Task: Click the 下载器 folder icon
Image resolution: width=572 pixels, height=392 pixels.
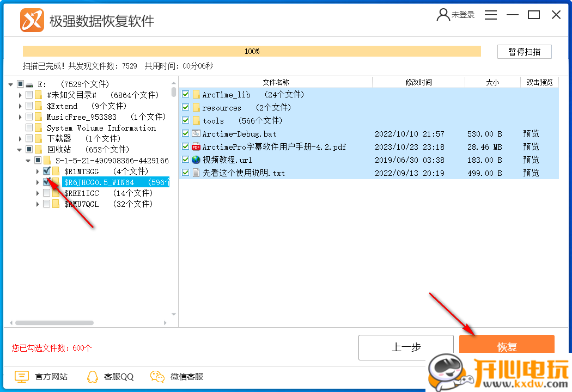Action: click(39, 139)
